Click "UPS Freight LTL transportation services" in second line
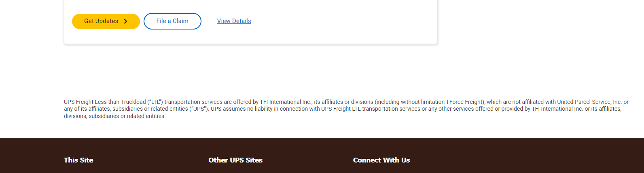The width and height of the screenshot is (644, 173). (x=371, y=109)
